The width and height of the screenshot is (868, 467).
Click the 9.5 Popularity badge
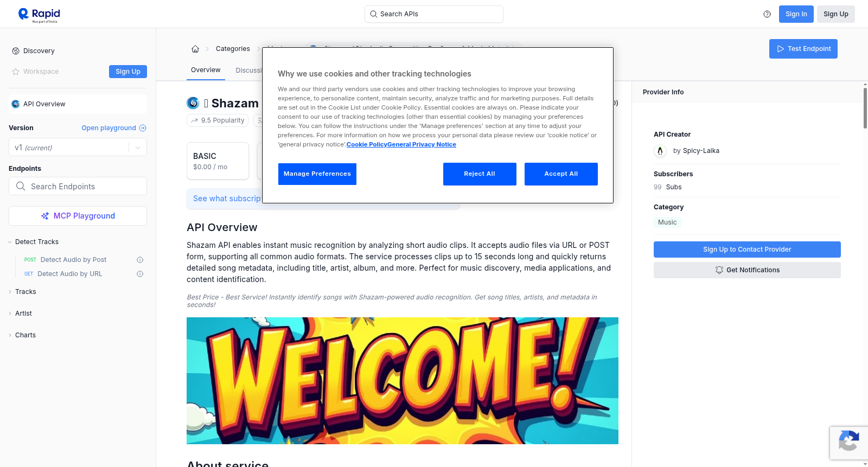pos(218,120)
